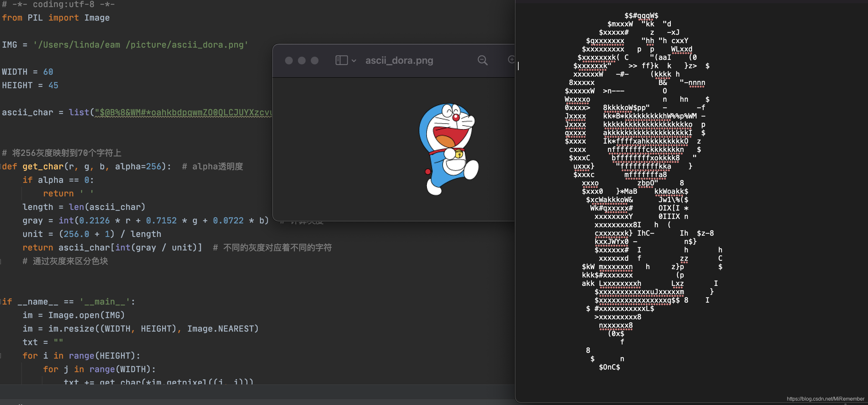The image size is (868, 405).
Task: Open the sidebar view options chevron
Action: click(354, 61)
